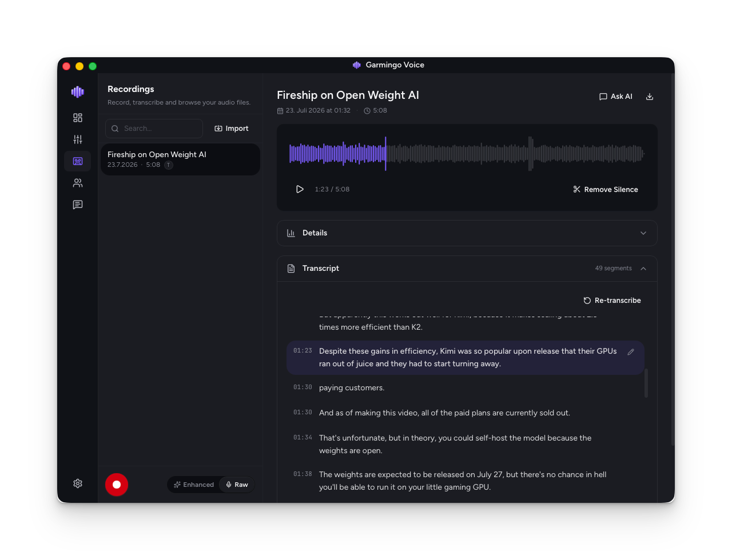Start recording with the red record button
The width and height of the screenshot is (732, 560).
point(117,485)
